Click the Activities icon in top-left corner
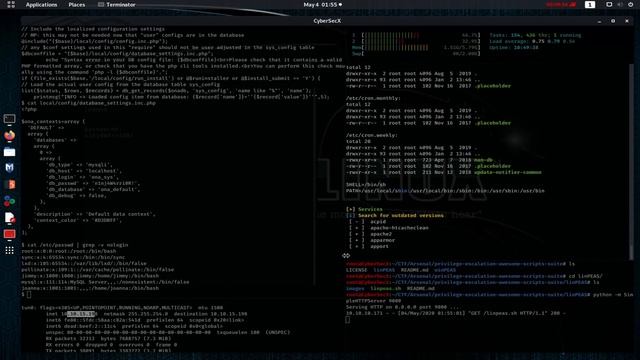The image size is (640, 360). point(11,4)
